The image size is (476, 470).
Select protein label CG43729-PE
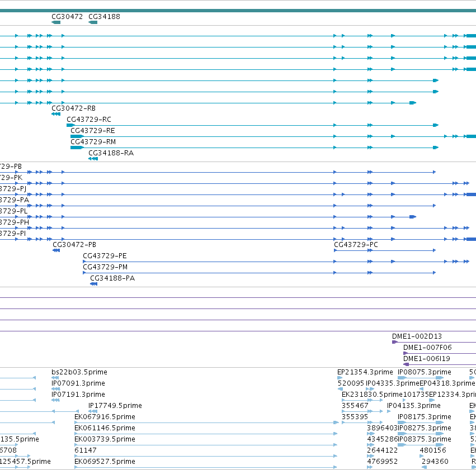[105, 256]
